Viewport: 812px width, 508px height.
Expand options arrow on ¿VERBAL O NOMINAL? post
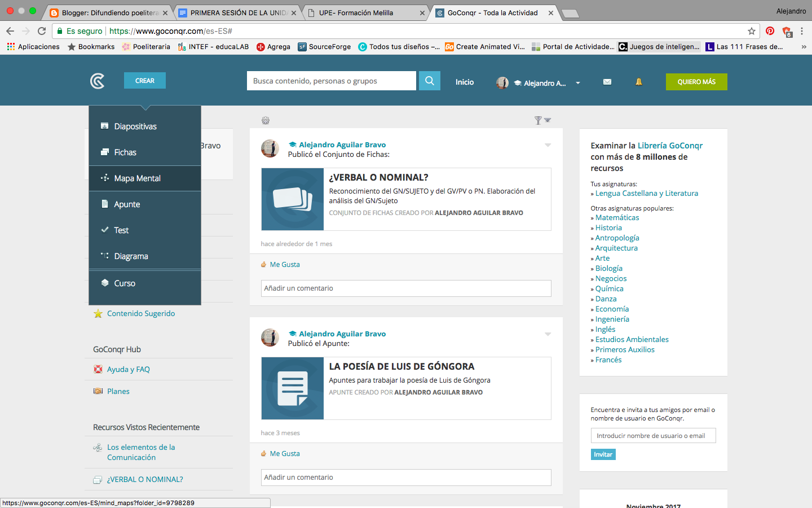pyautogui.click(x=548, y=145)
